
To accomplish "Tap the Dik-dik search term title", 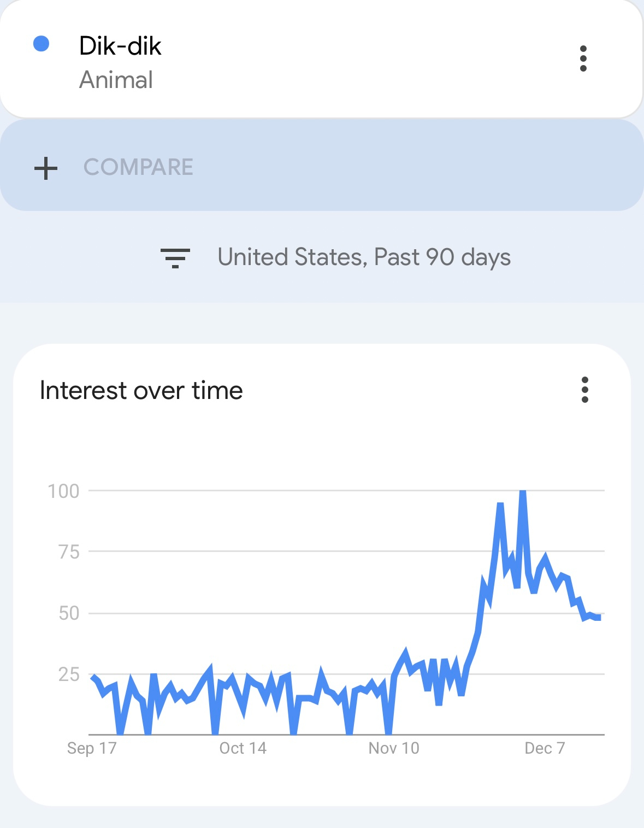I will click(x=120, y=46).
